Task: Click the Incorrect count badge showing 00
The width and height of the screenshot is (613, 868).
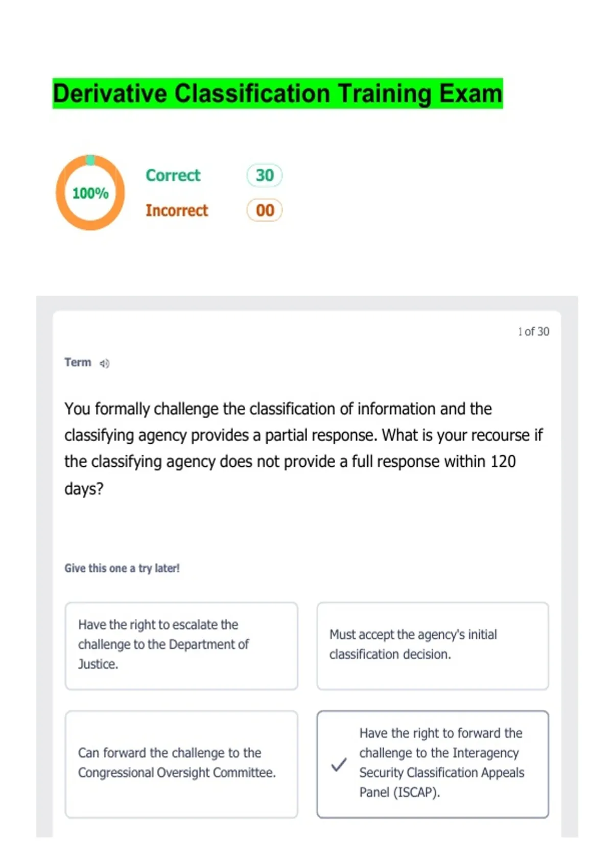Action: (x=265, y=210)
